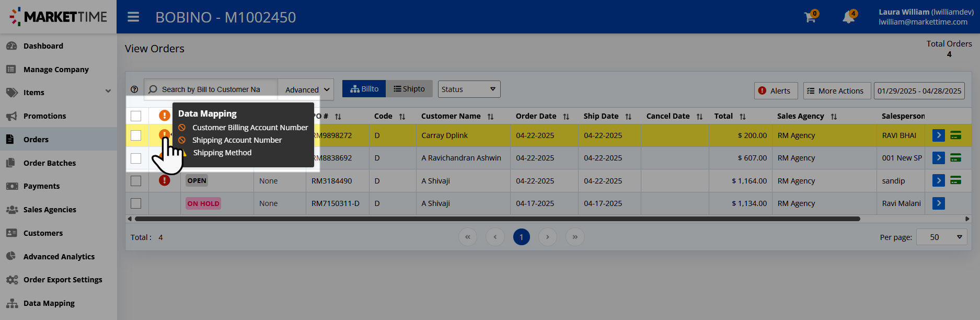Click the search help question mark icon
Image resolution: width=980 pixels, height=320 pixels.
[x=134, y=89]
